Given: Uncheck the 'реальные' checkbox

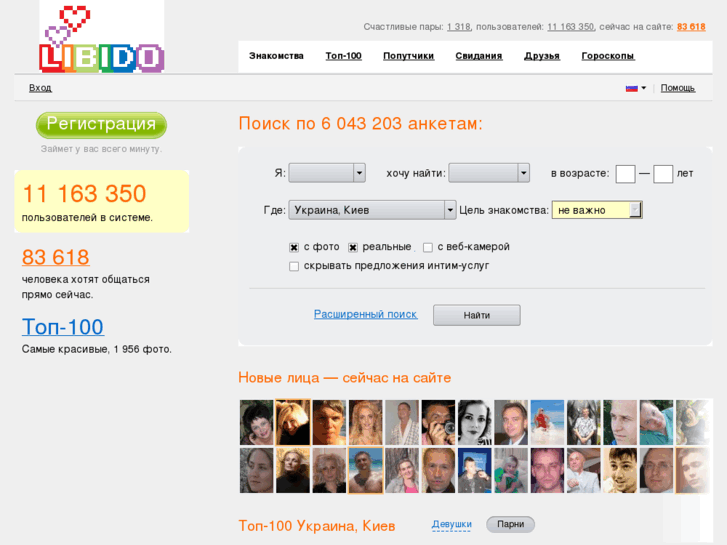Looking at the screenshot, I should click(x=353, y=248).
